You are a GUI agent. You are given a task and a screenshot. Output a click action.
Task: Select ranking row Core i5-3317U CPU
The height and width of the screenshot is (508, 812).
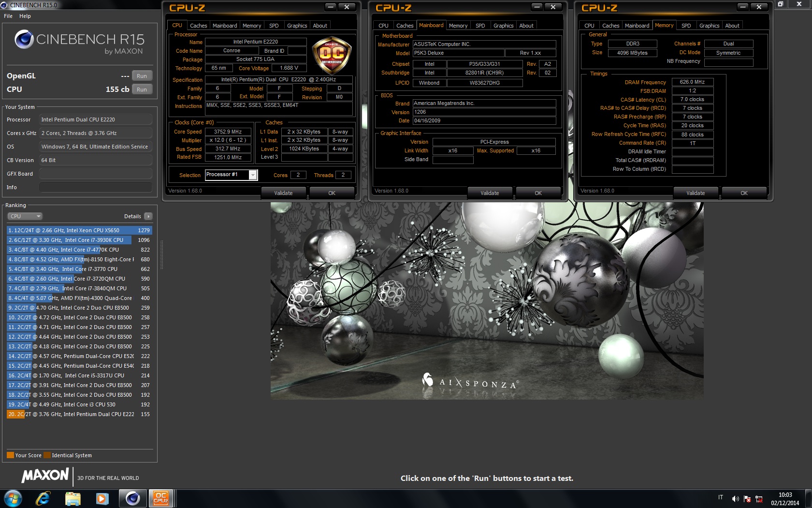click(x=80, y=375)
